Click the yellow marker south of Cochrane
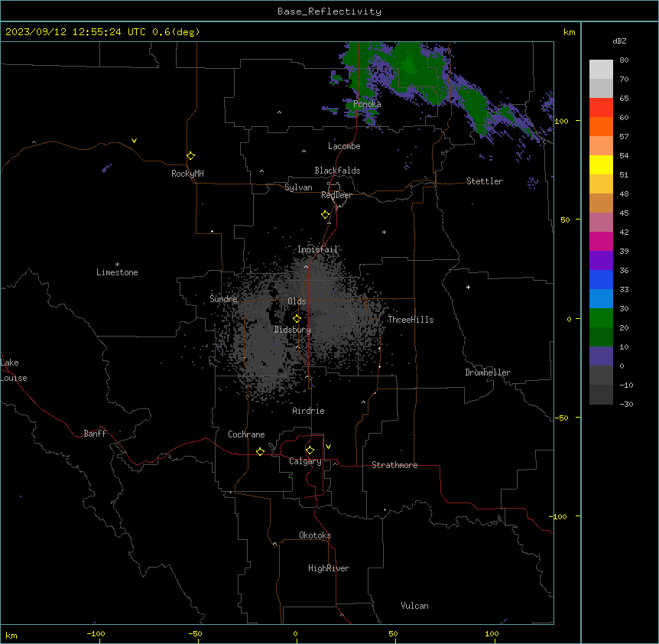Viewport: 659px width, 644px height. [x=260, y=452]
